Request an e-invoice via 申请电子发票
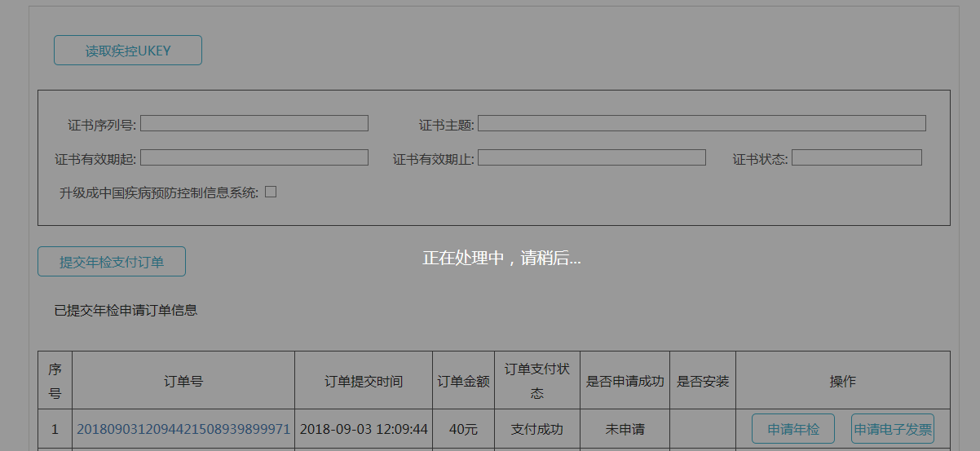Screen dimensions: 980x451 point(892,429)
